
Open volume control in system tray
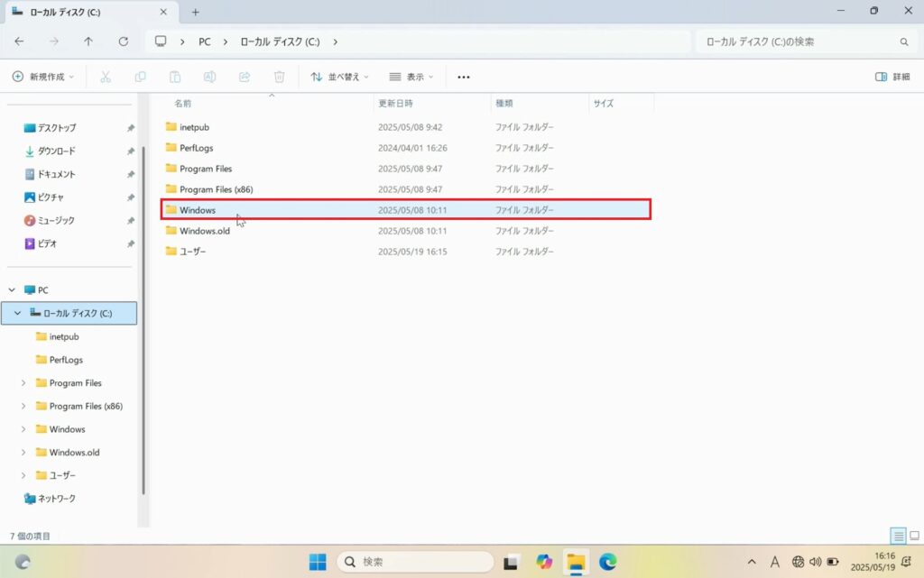coord(816,562)
